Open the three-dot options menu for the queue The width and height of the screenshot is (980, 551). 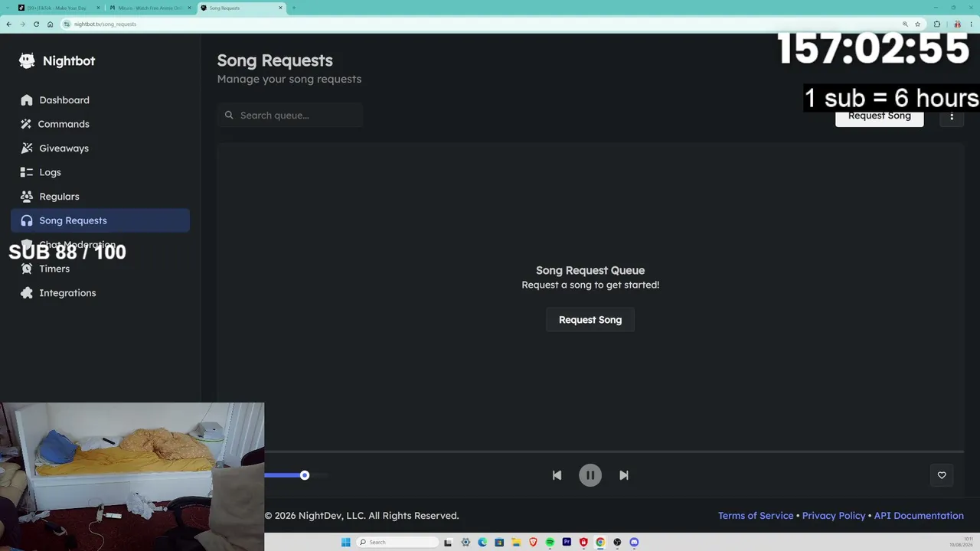coord(952,116)
